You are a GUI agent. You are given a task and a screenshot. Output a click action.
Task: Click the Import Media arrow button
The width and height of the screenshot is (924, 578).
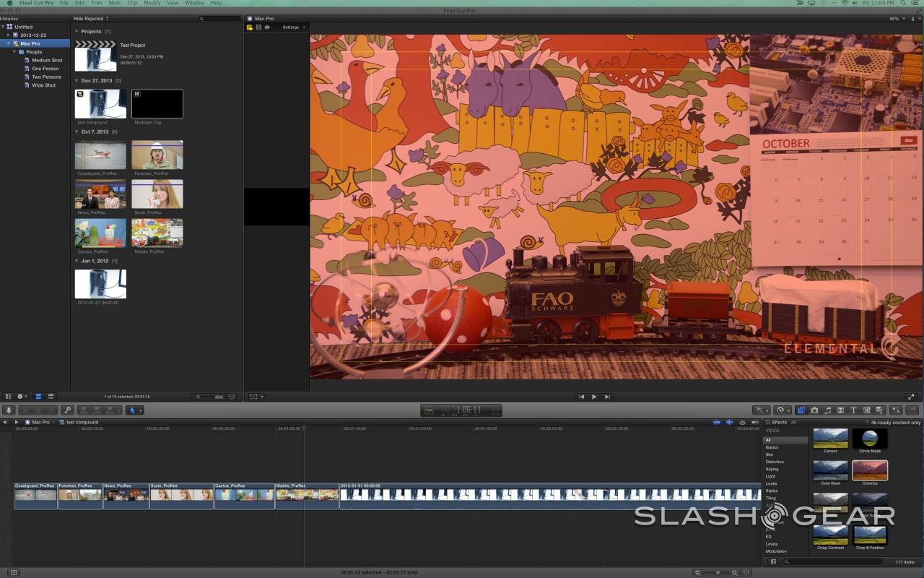9,410
